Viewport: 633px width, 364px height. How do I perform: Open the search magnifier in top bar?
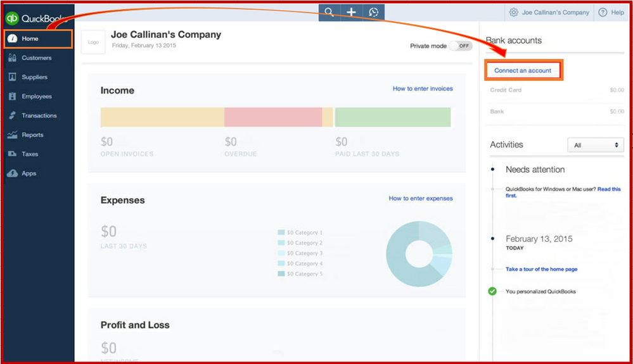pos(329,12)
